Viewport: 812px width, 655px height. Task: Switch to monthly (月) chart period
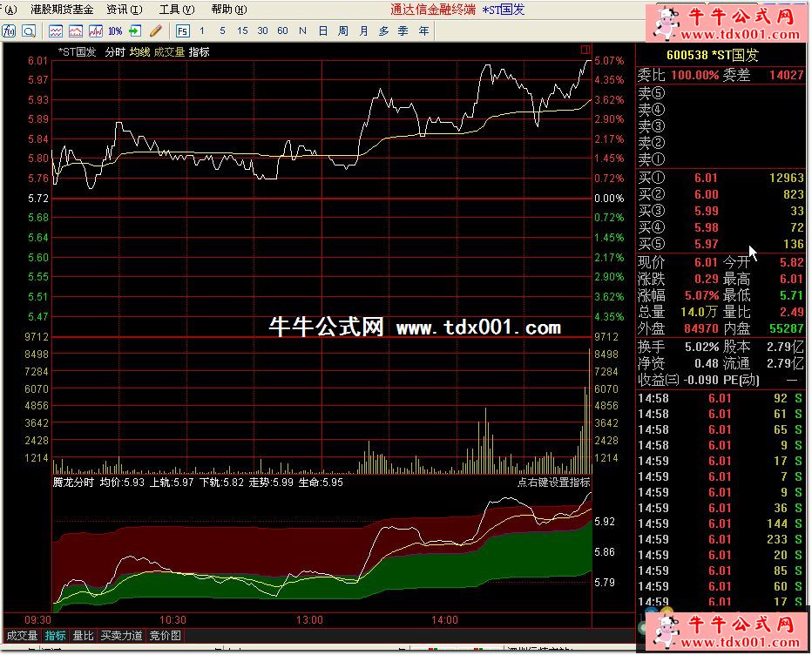click(x=363, y=31)
